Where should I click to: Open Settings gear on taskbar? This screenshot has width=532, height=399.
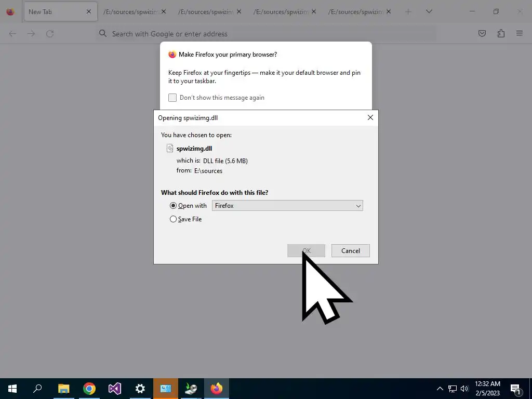(140, 389)
